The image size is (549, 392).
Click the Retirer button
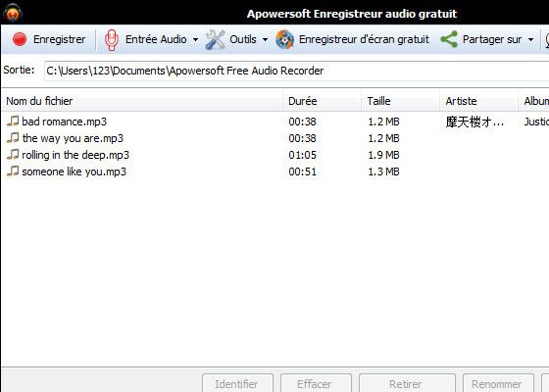[407, 383]
